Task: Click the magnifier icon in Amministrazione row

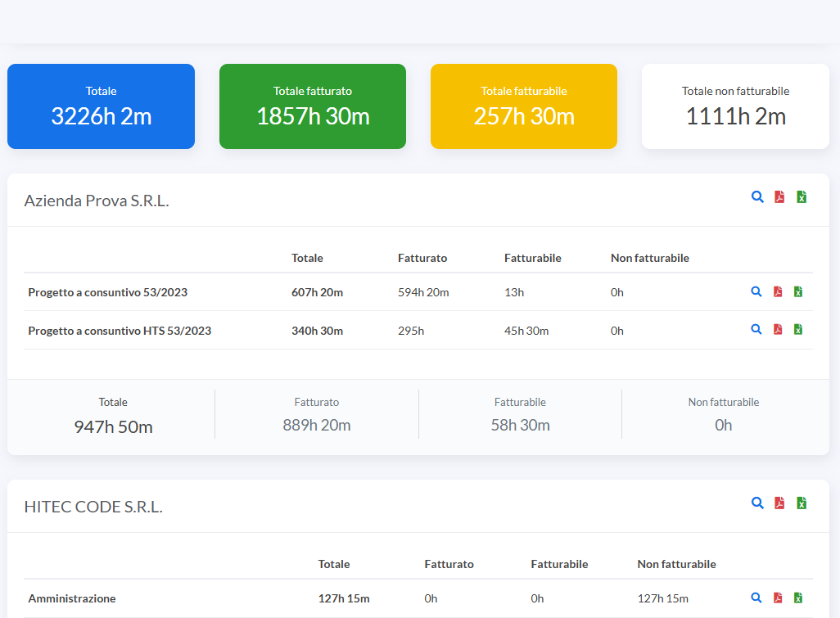Action: click(x=756, y=598)
